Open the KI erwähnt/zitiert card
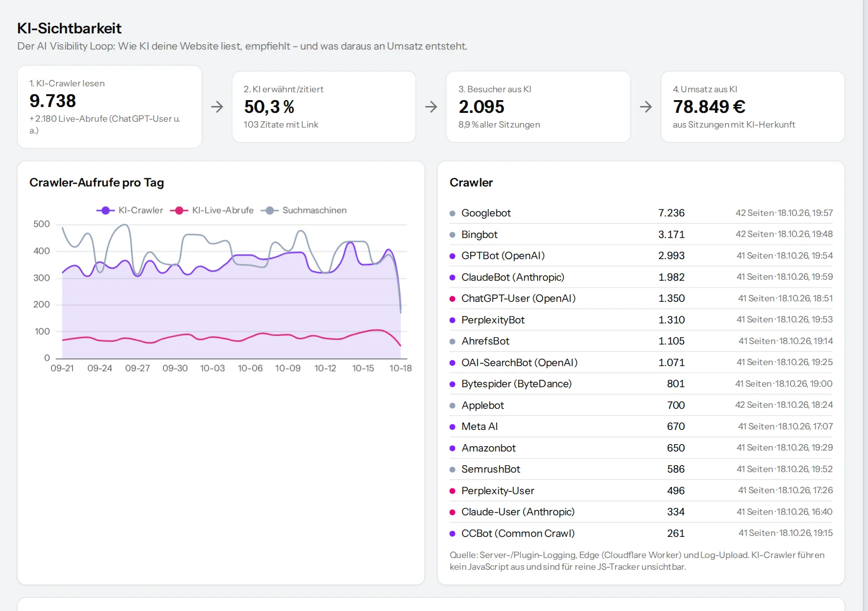 tap(324, 106)
